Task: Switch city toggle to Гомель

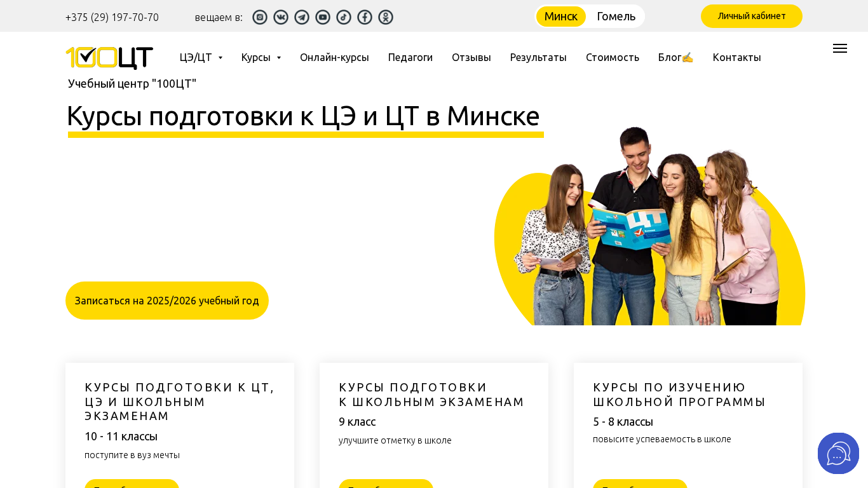Action: [x=616, y=17]
